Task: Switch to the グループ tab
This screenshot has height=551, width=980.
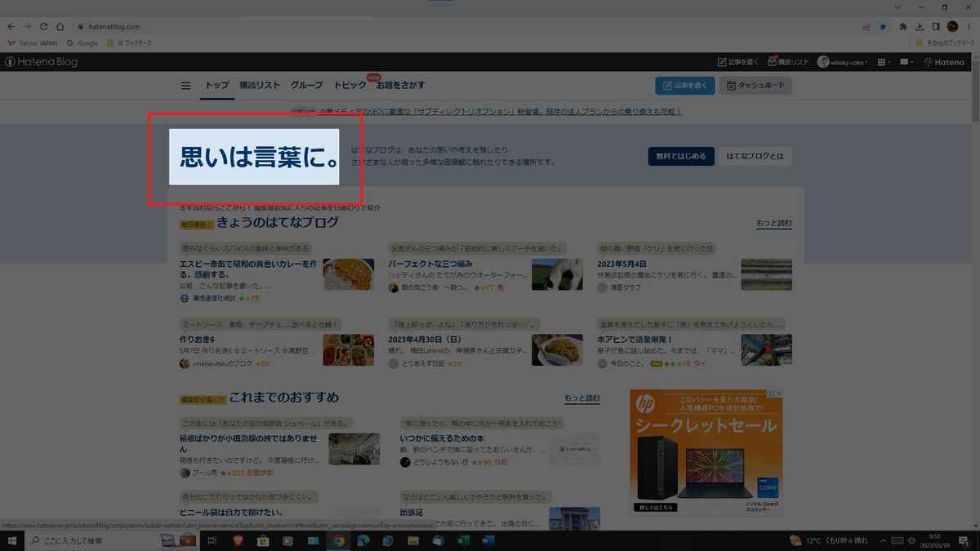Action: (x=306, y=86)
